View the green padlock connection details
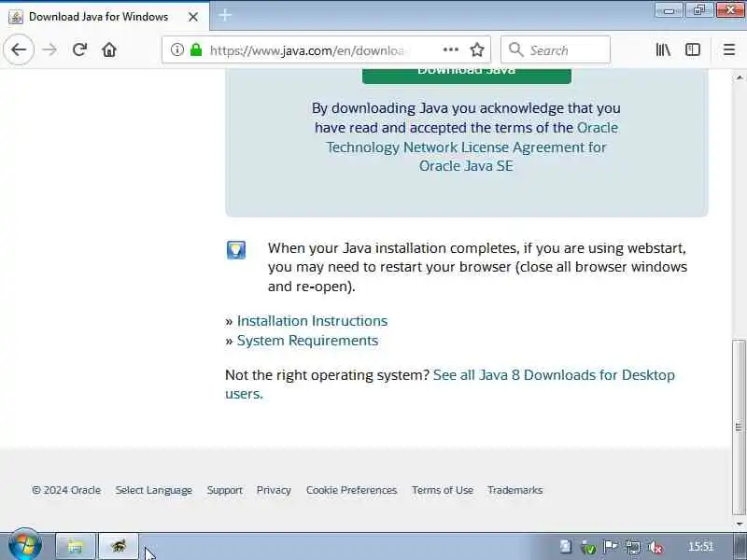747x560 pixels. (196, 49)
